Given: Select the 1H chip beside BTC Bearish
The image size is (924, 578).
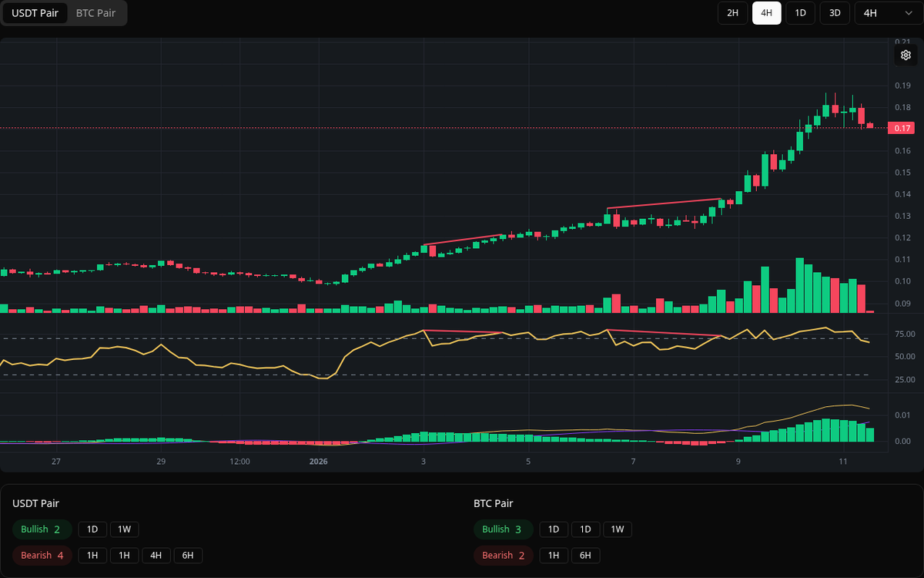Looking at the screenshot, I should coord(553,555).
